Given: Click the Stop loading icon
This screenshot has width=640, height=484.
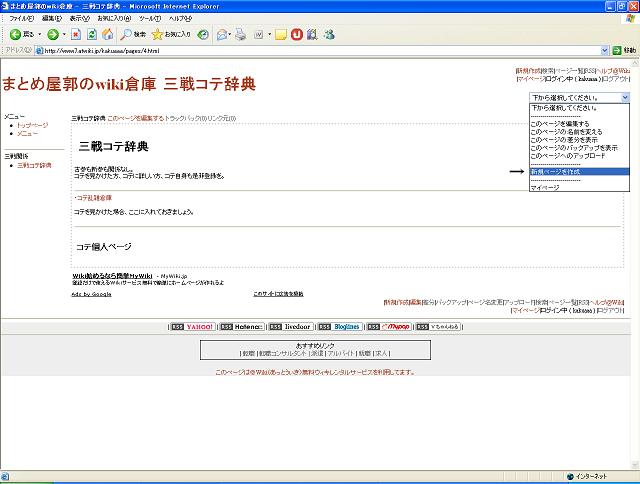Looking at the screenshot, I should point(77,34).
